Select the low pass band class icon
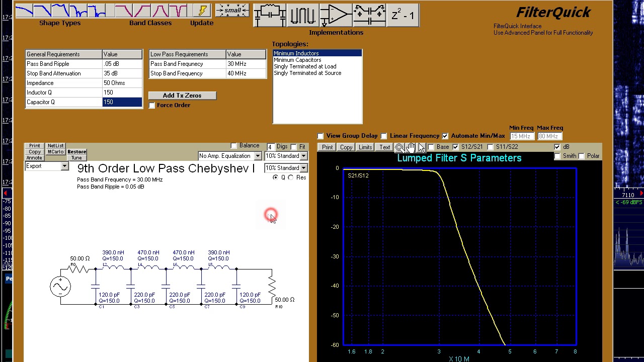Image resolution: width=644 pixels, height=362 pixels. pyautogui.click(x=124, y=10)
